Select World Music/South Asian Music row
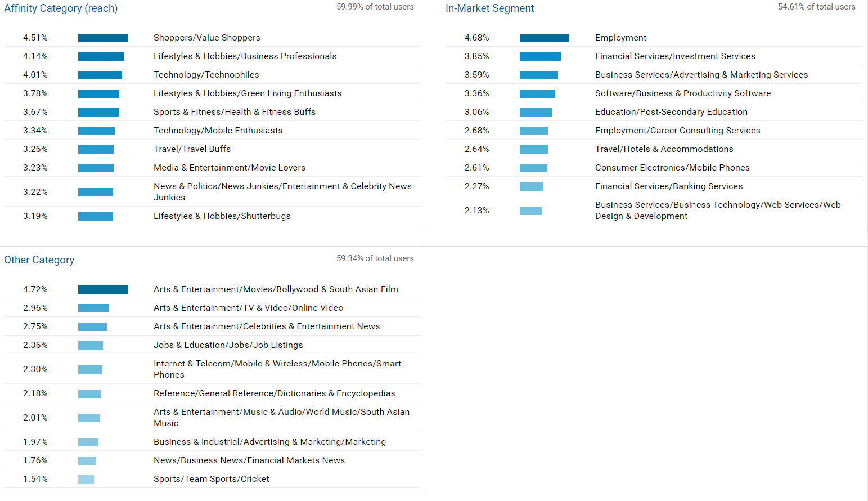 tap(212, 418)
